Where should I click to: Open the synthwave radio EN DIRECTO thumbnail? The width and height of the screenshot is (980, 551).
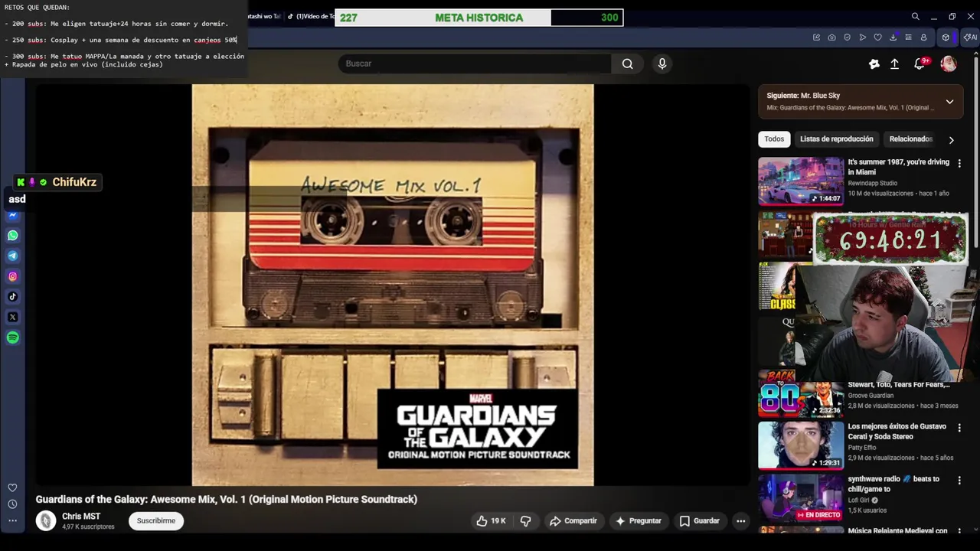[801, 498]
